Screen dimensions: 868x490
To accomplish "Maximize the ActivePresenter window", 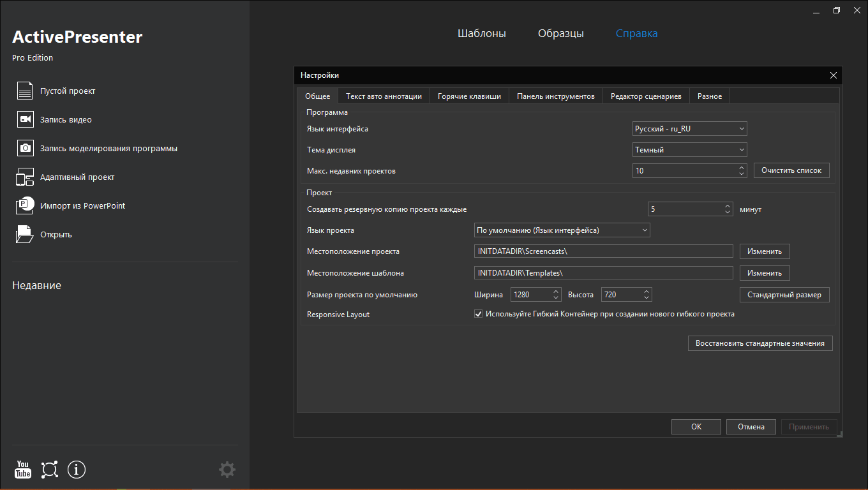I will coord(837,10).
